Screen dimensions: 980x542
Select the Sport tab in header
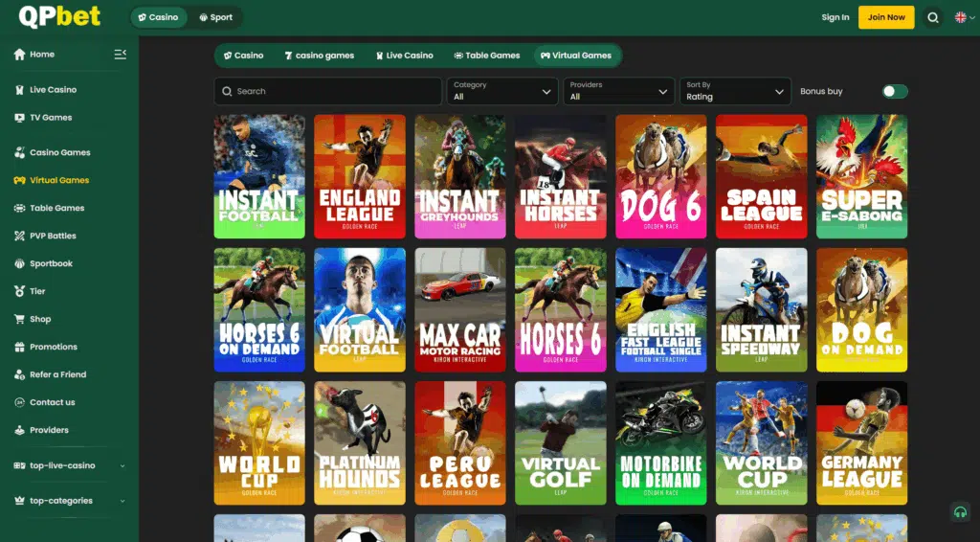(215, 17)
